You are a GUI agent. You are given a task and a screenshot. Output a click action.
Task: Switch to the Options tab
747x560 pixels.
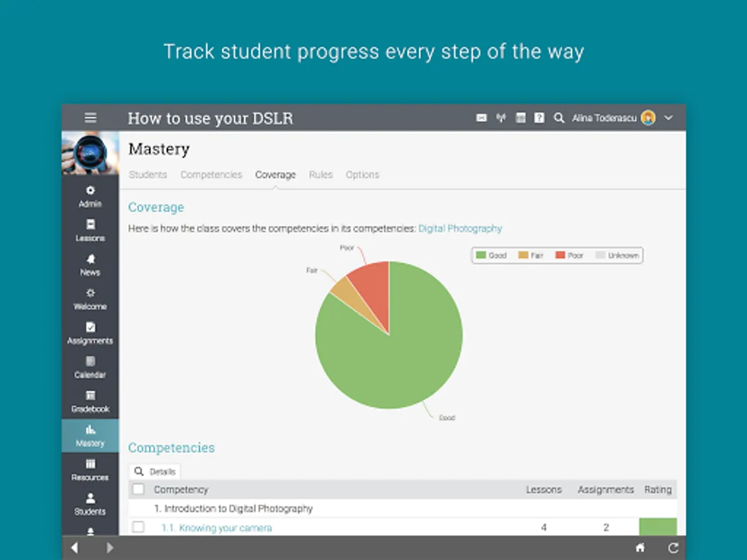[362, 175]
